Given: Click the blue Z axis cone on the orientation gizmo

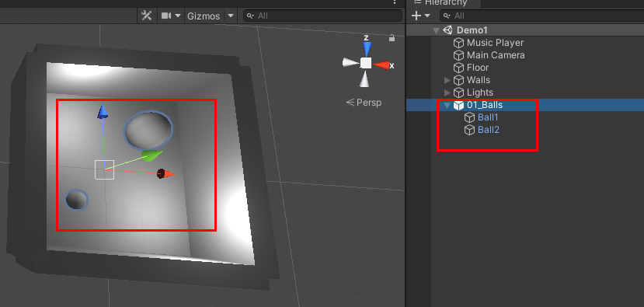Looking at the screenshot, I should [x=367, y=48].
